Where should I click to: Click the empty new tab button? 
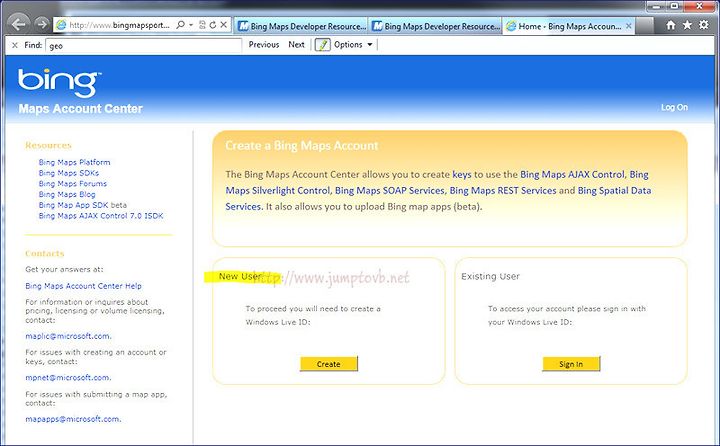click(645, 27)
